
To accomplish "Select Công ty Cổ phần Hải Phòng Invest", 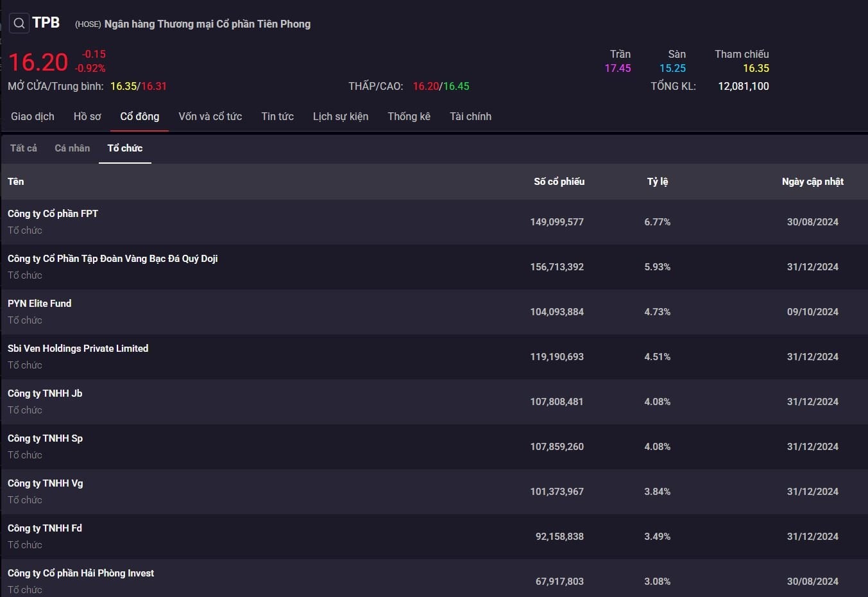I will click(x=81, y=573).
